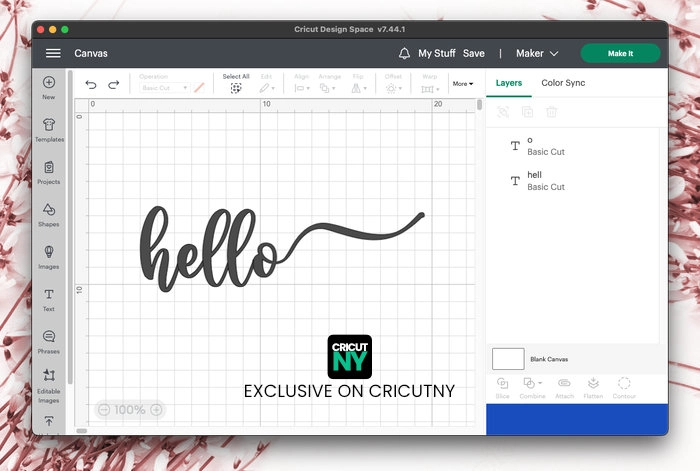Click the Slice tool
700x471 pixels.
coord(502,388)
